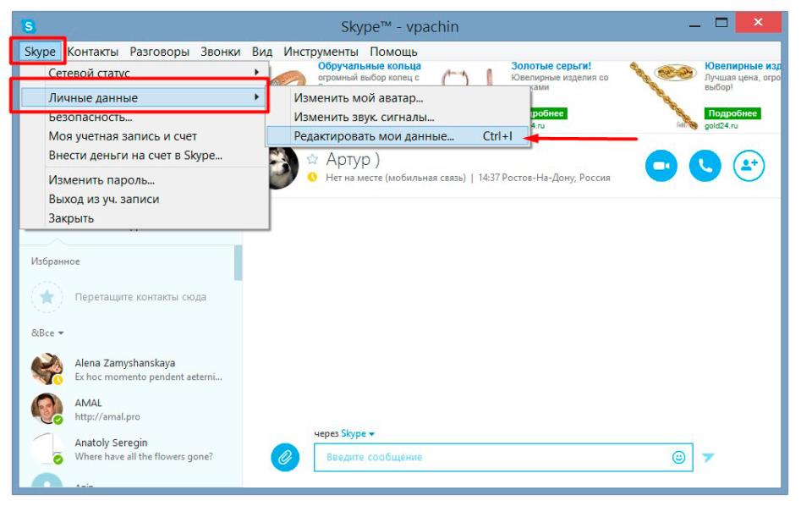This screenshot has width=812, height=506.
Task: Click 'Изменить пароль...' in Skype menu
Action: 101,180
